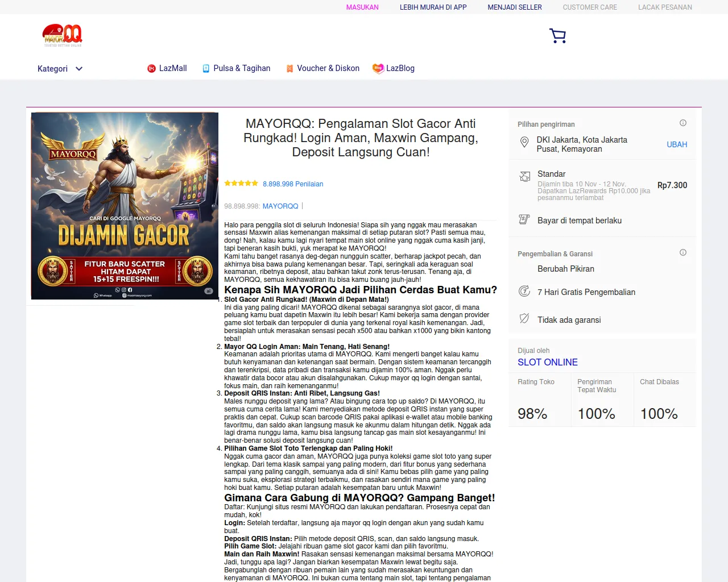
Task: Click the product title heading
Action: [x=361, y=138]
